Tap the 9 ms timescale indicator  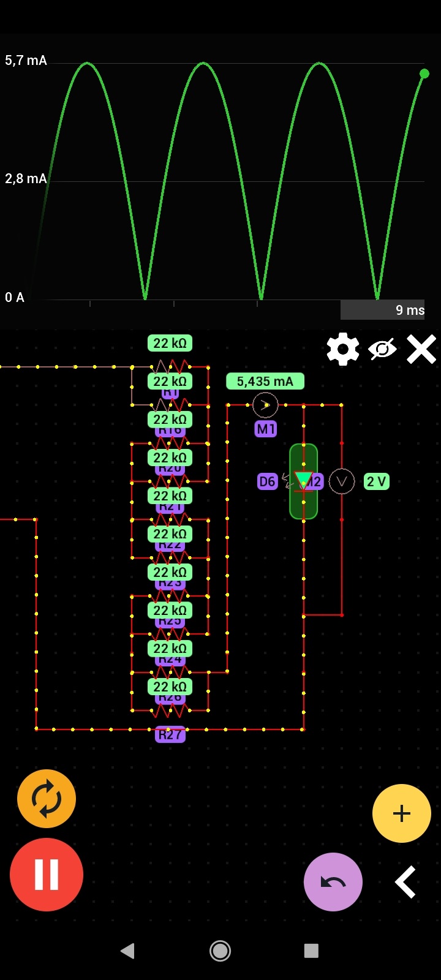click(382, 310)
